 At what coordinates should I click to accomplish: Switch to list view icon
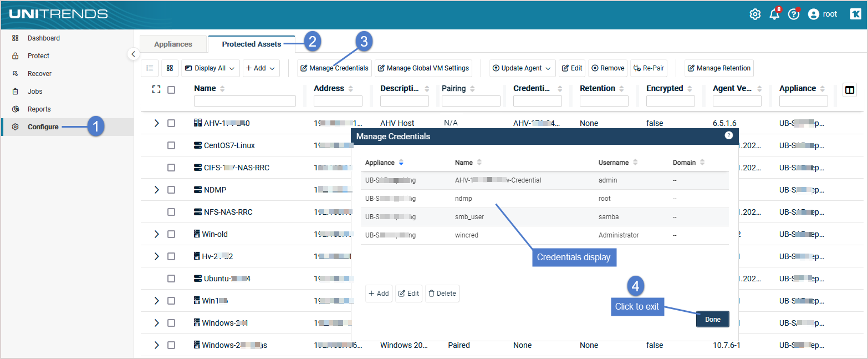(x=150, y=68)
